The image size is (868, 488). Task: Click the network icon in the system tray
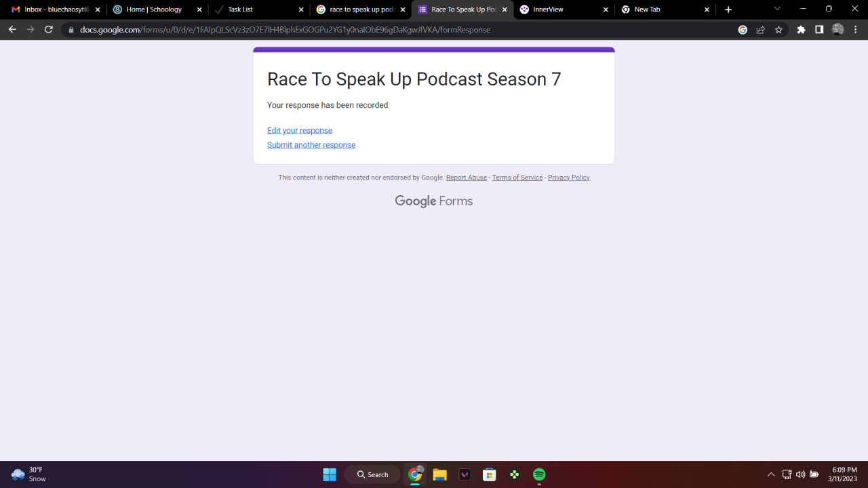click(x=787, y=474)
